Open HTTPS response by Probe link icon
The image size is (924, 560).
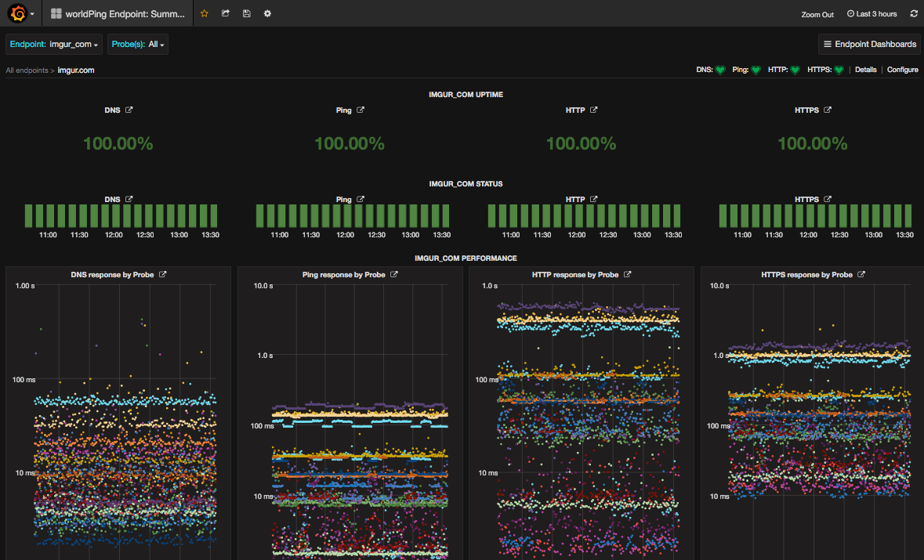coord(861,274)
